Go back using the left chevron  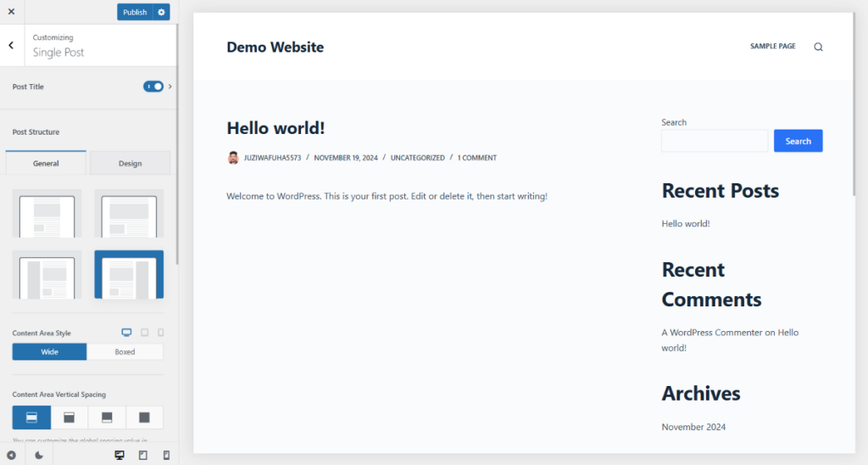[11, 46]
